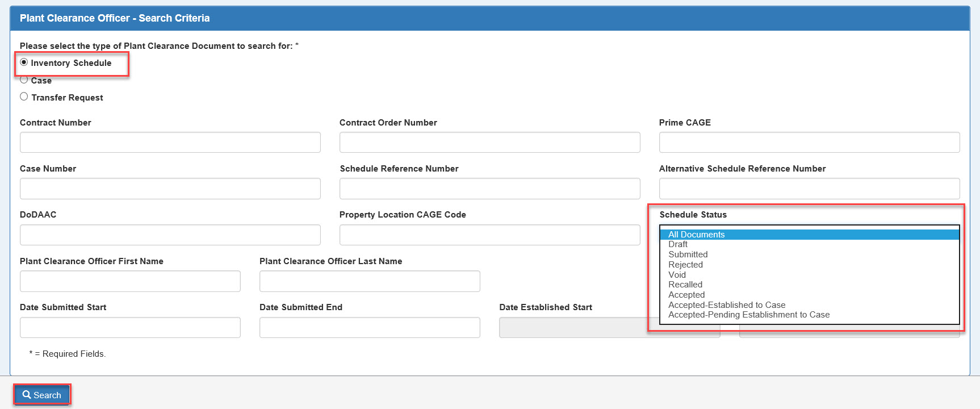This screenshot has height=409, width=980.
Task: Click the magnifier icon in Search button
Action: click(x=27, y=395)
